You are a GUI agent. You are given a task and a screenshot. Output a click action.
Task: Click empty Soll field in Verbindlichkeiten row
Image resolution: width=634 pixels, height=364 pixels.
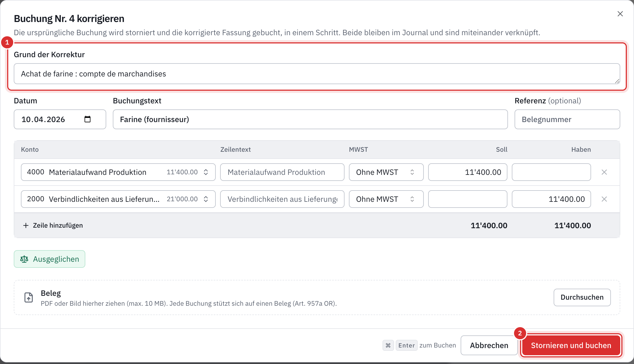(468, 199)
